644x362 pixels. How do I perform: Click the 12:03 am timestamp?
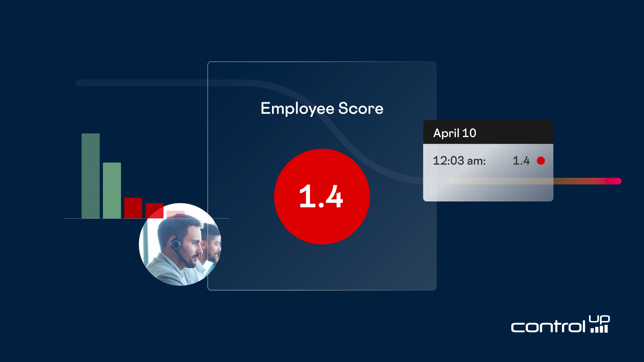tap(459, 161)
